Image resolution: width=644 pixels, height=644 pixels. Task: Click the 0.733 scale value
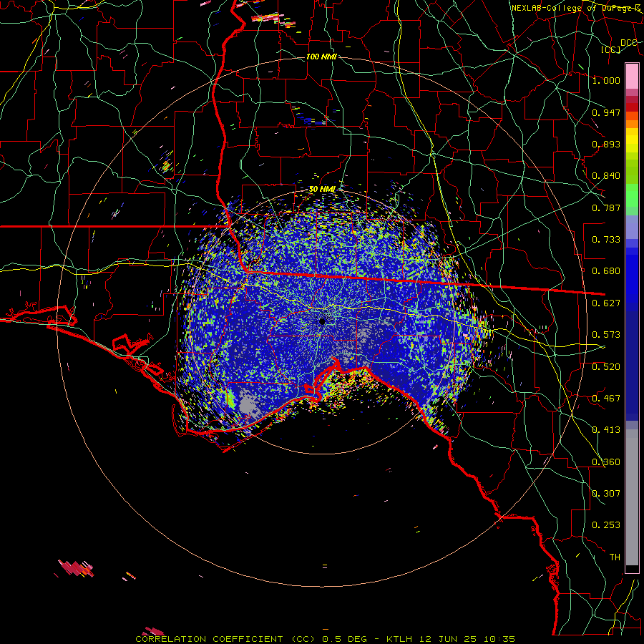click(606, 240)
